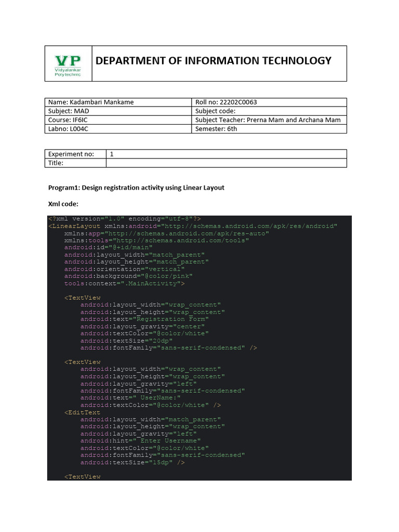Click the last <TextView tag at bottom

pyautogui.click(x=83, y=476)
